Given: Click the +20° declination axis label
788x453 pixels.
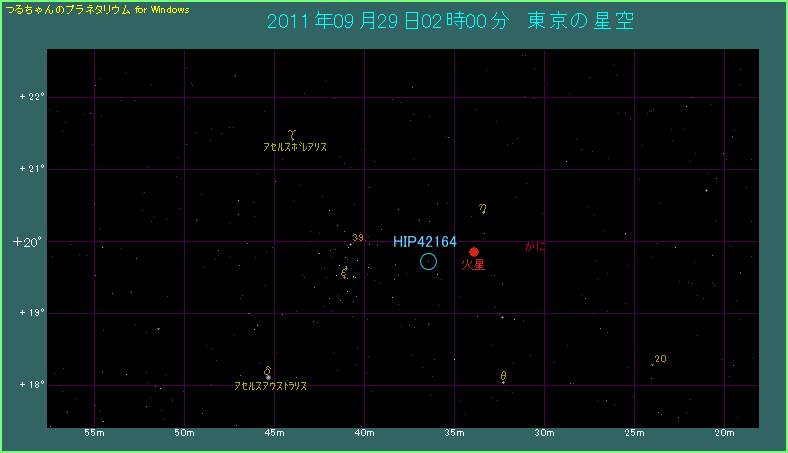Looking at the screenshot, I should point(30,241).
